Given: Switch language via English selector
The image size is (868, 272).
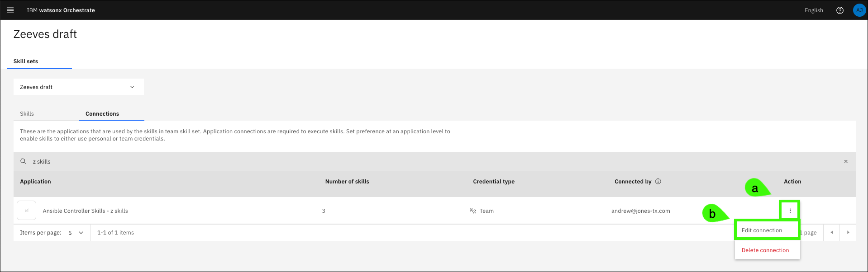Looking at the screenshot, I should pyautogui.click(x=814, y=10).
